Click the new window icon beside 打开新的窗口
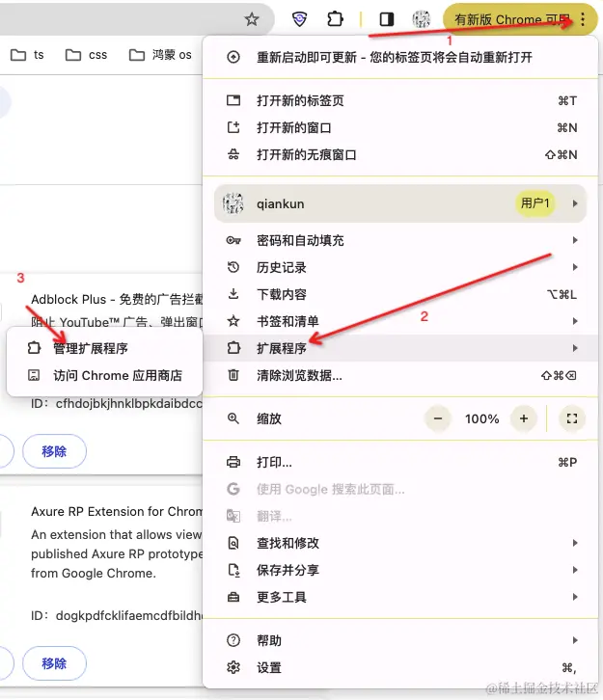 pyautogui.click(x=233, y=127)
